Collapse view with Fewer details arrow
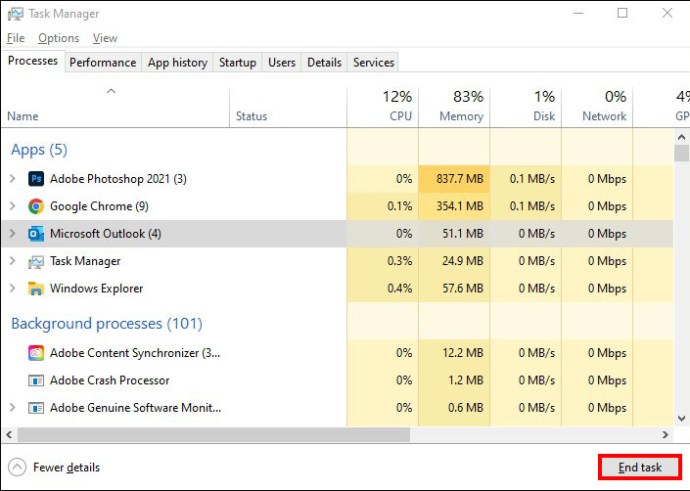690x491 pixels. click(17, 467)
